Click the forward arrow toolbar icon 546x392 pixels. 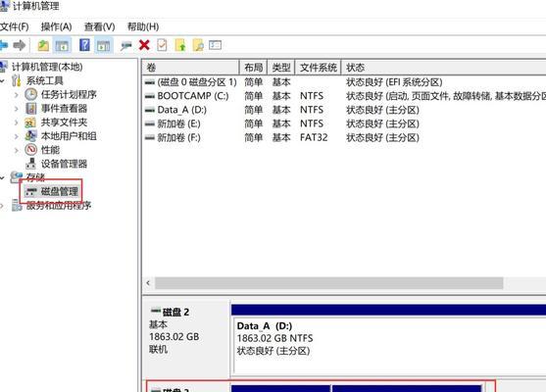(x=20, y=45)
